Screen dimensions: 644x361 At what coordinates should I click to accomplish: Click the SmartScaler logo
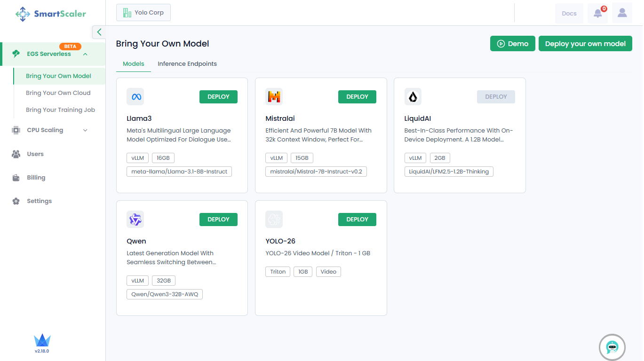51,14
